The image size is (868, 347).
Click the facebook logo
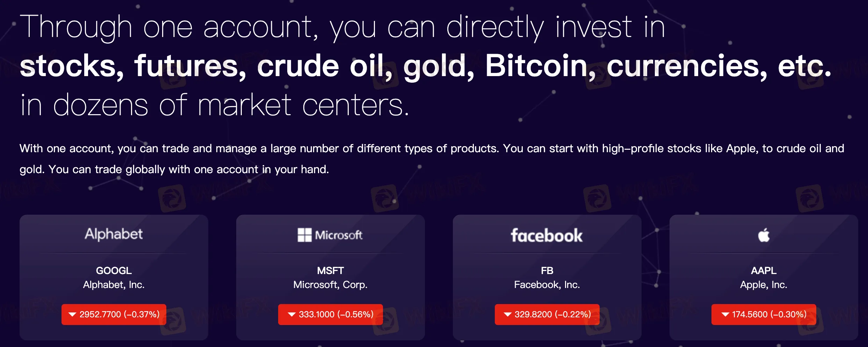547,236
